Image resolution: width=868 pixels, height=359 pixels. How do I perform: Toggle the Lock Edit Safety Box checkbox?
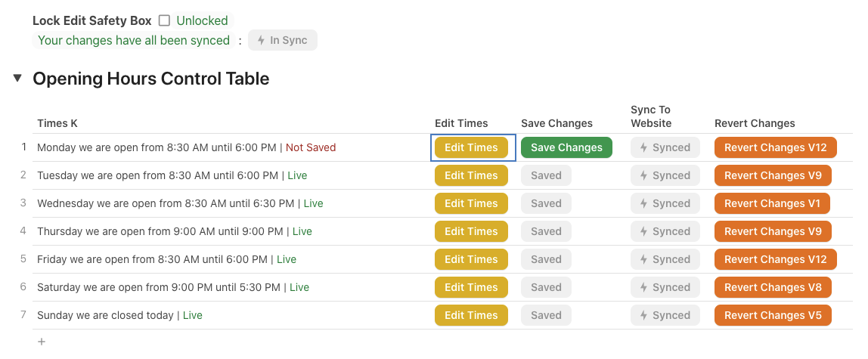click(x=164, y=20)
